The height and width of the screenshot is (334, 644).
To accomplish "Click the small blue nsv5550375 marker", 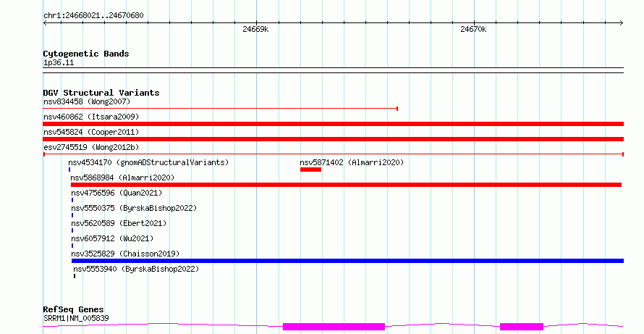I will click(72, 215).
